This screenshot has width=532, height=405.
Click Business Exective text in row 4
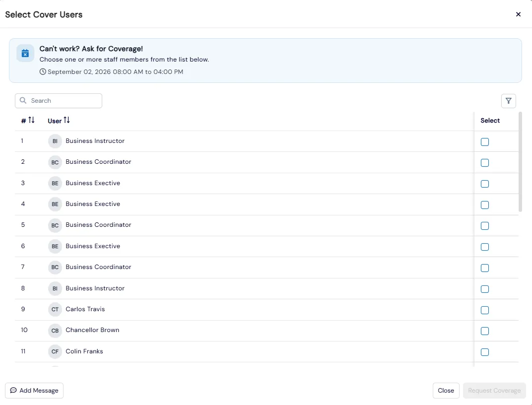click(x=93, y=204)
